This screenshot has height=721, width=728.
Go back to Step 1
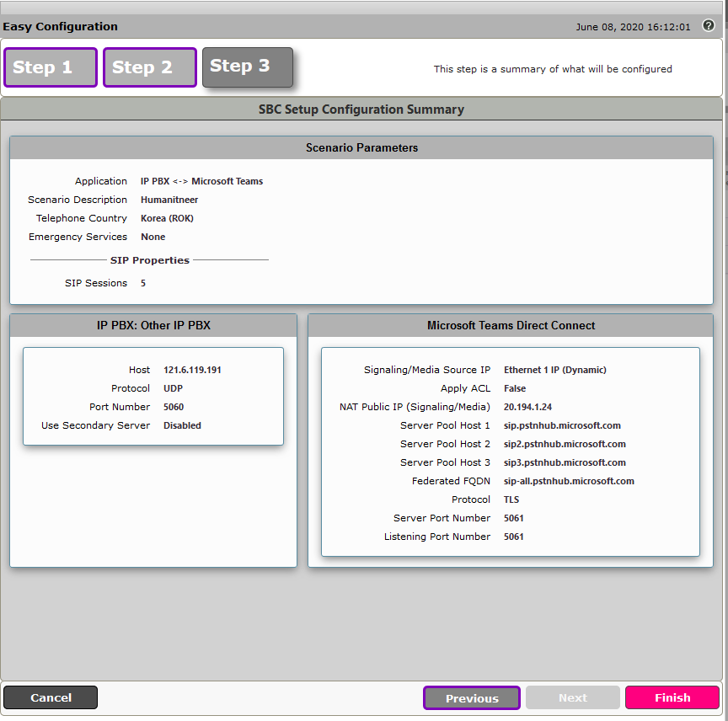[51, 67]
